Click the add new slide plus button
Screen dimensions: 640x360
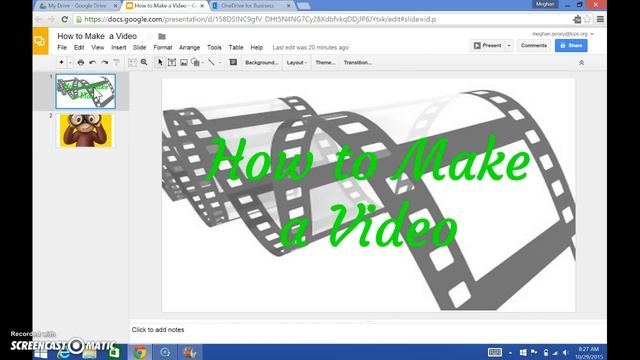click(61, 62)
